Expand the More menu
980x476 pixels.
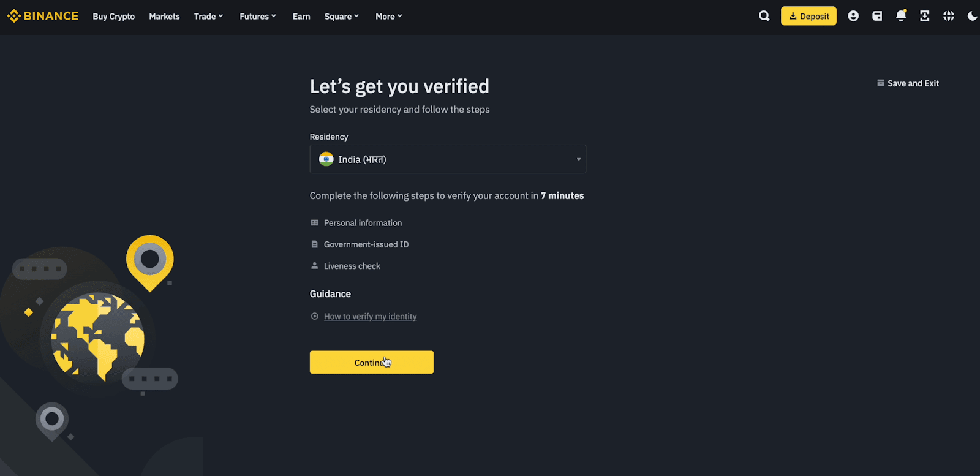[x=389, y=17]
